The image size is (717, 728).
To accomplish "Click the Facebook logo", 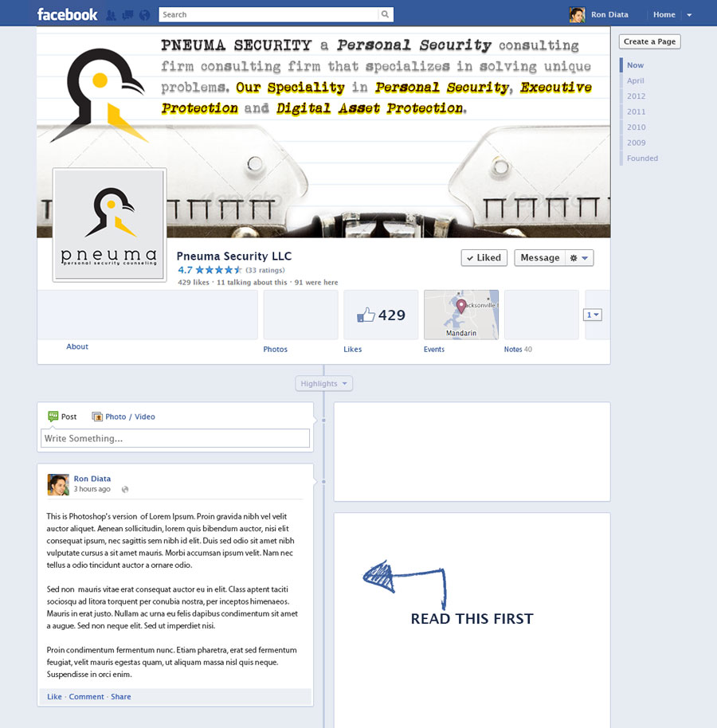I will (x=68, y=14).
